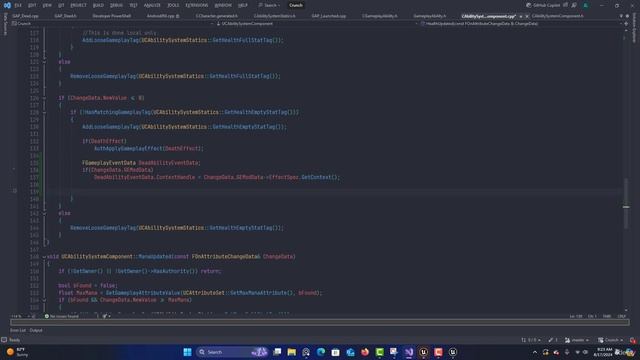640x360 pixels.
Task: Collapse the else block at line 142
Action: click(x=44, y=213)
